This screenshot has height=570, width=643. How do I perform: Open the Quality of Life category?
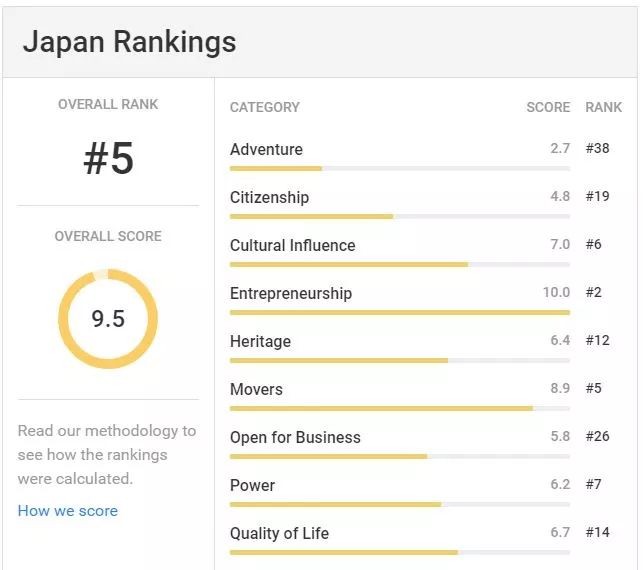pos(279,534)
